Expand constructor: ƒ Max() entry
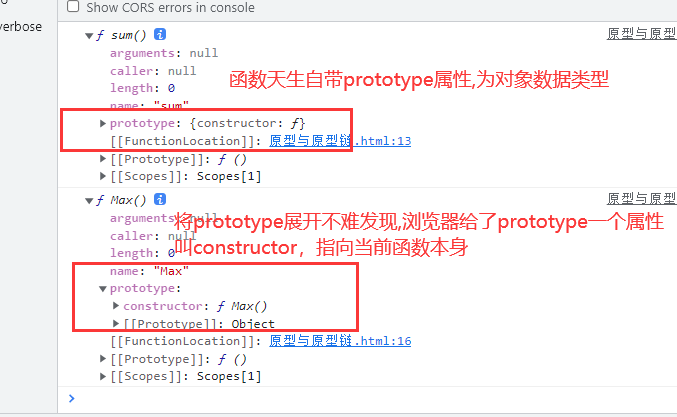 pos(116,306)
